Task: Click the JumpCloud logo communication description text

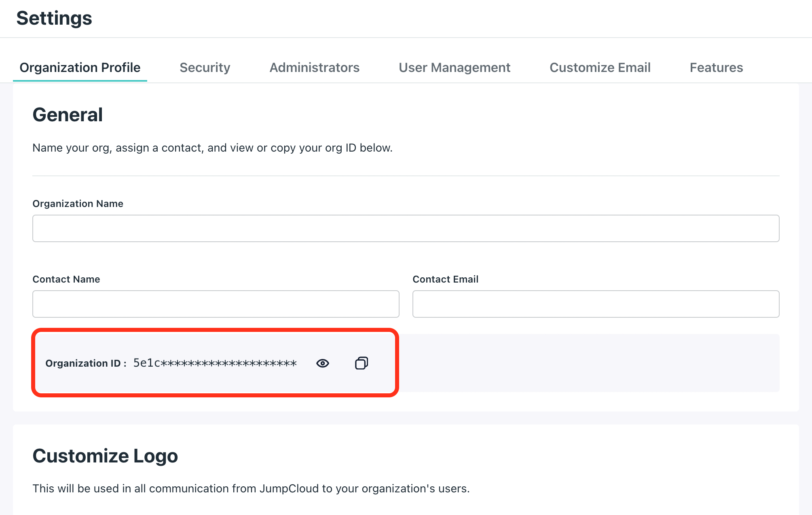Action: coord(251,489)
